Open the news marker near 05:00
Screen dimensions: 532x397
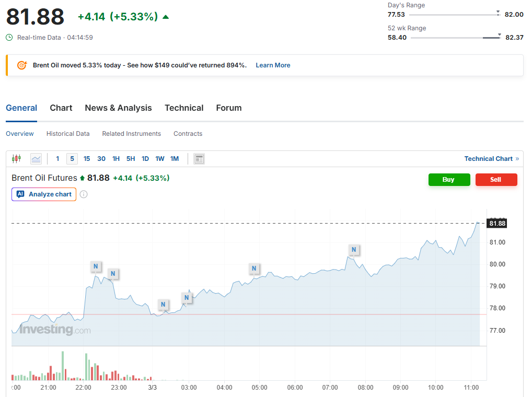point(254,269)
